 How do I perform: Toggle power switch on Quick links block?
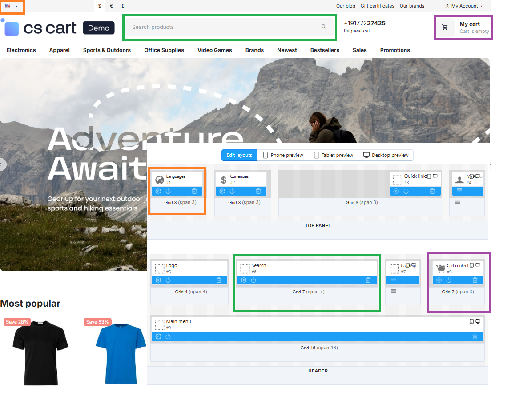[x=406, y=191]
